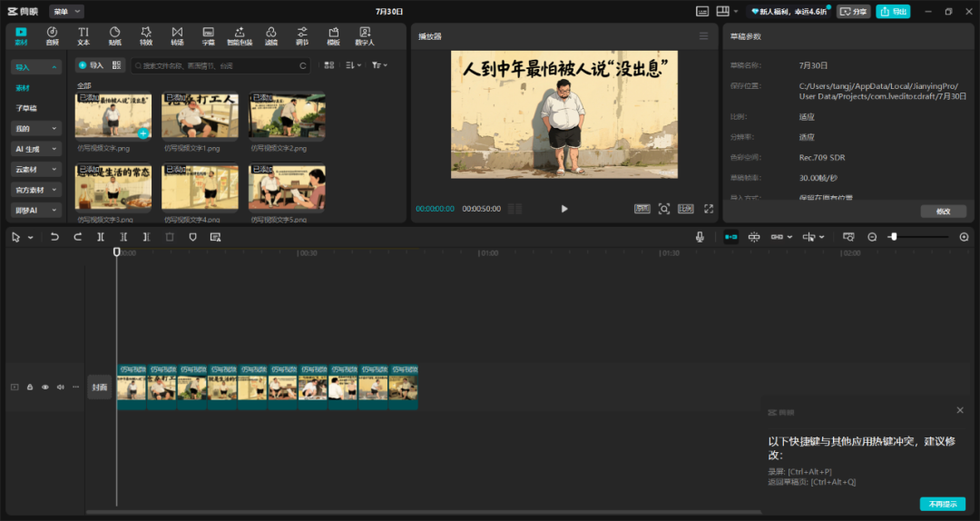
Task: Collapse the 导入 section in the sidebar
Action: pos(36,67)
